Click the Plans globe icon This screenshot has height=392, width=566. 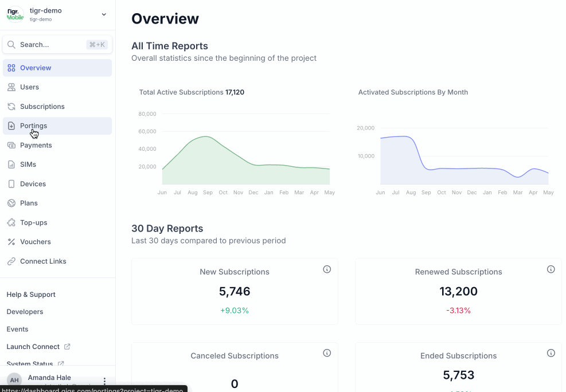(x=11, y=203)
